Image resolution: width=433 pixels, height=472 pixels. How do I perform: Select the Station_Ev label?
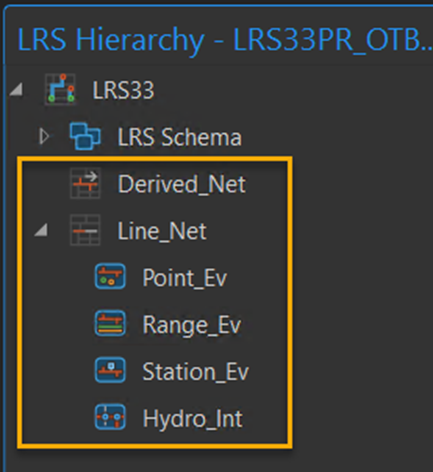(x=196, y=372)
